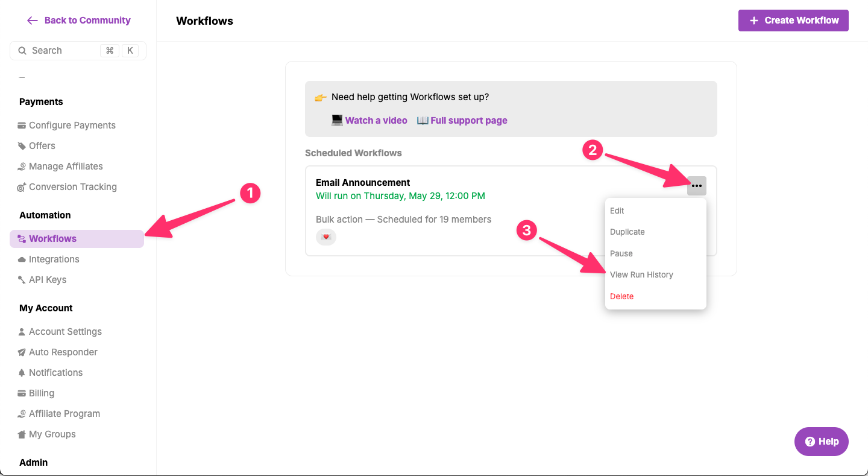Viewport: 868px width, 476px height.
Task: Choose Pause in the workflow menu
Action: click(621, 253)
